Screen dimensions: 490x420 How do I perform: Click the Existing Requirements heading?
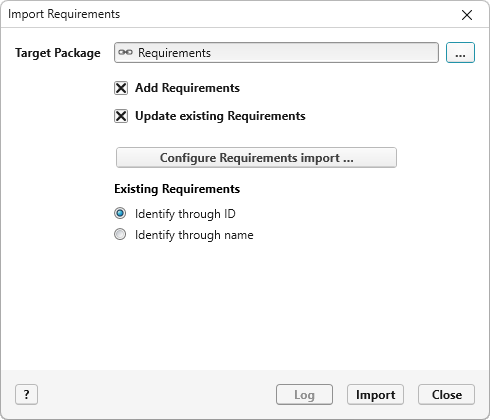(x=177, y=189)
